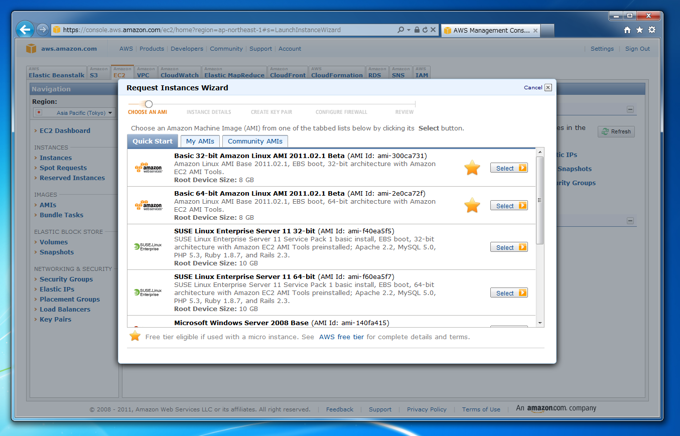Viewport: 680px width, 436px height.
Task: Open Bundle Tasks in navigation
Action: point(61,215)
